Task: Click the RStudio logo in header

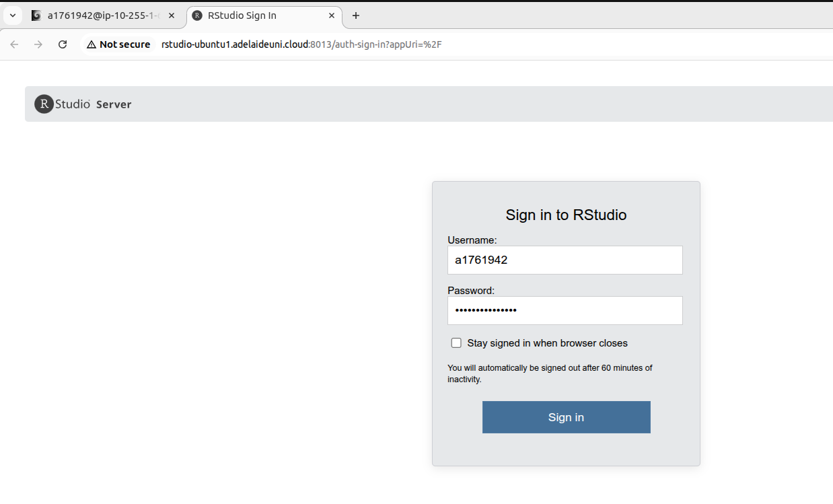Action: pyautogui.click(x=63, y=104)
